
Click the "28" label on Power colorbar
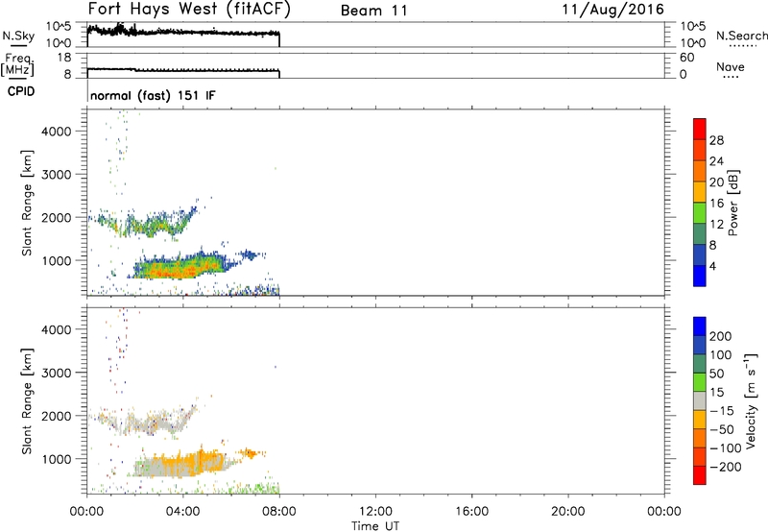[x=716, y=140]
